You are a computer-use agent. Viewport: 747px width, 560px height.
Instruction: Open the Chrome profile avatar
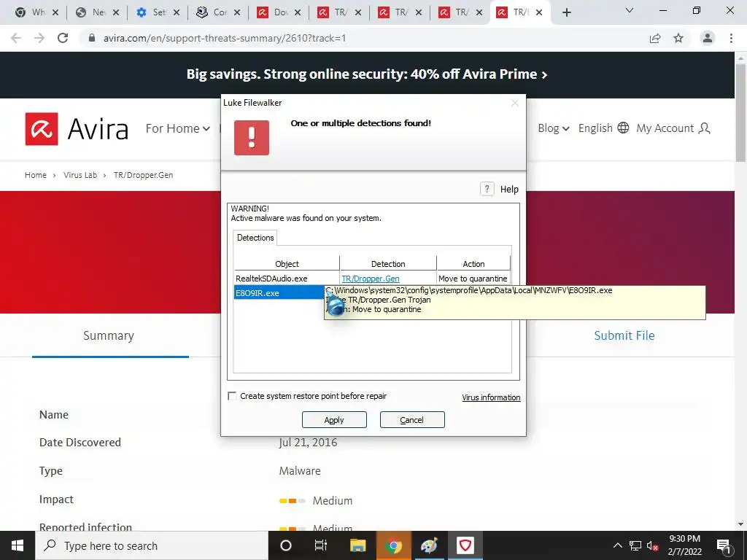(708, 38)
